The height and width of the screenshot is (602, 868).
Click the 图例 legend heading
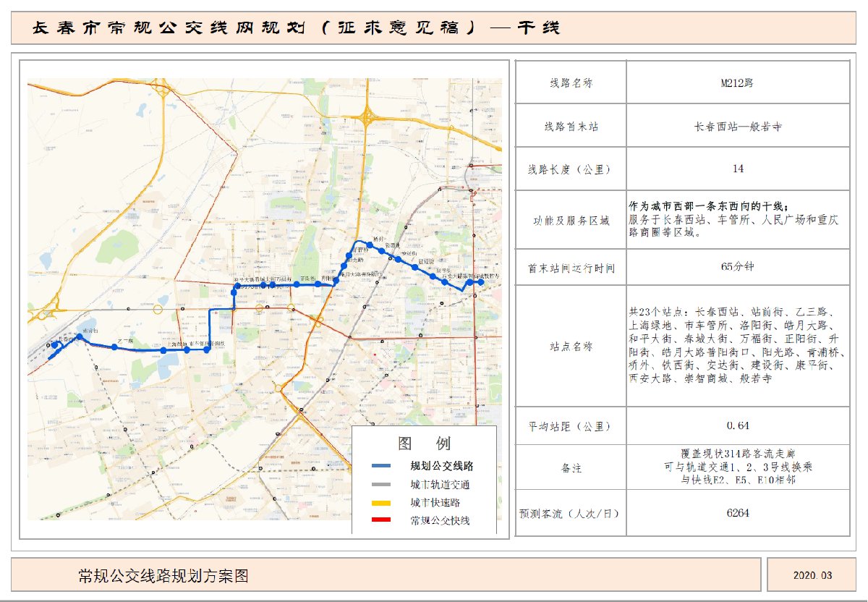424,444
